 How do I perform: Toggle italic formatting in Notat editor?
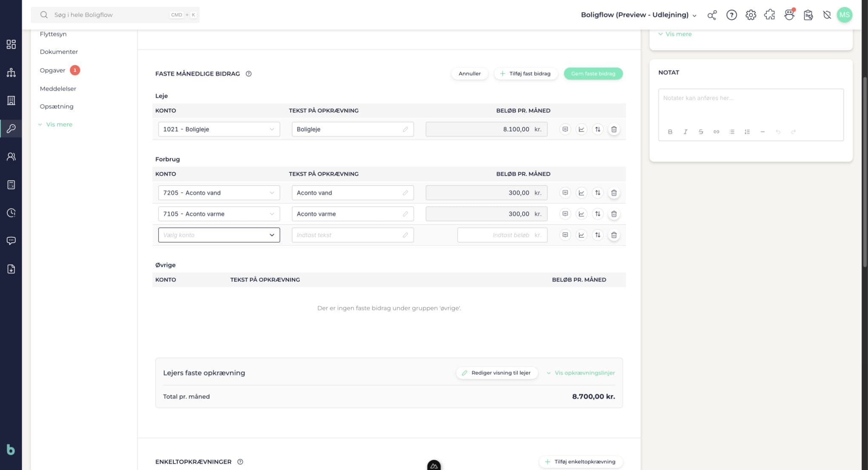coord(685,132)
